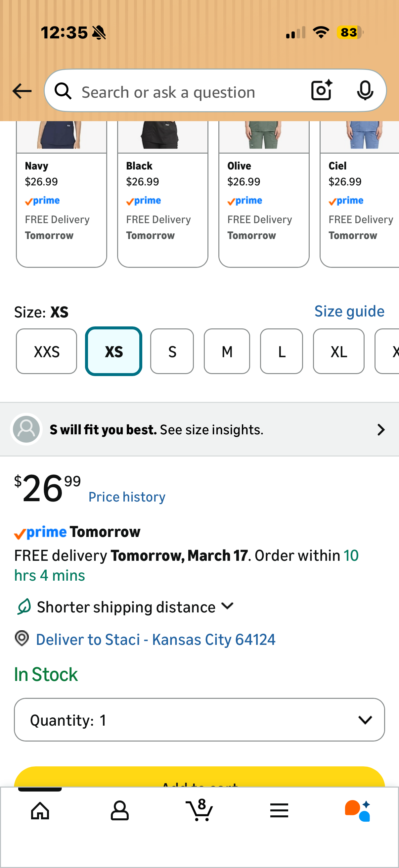Open the hamburger menu icon
This screenshot has height=868, width=399.
pyautogui.click(x=279, y=810)
